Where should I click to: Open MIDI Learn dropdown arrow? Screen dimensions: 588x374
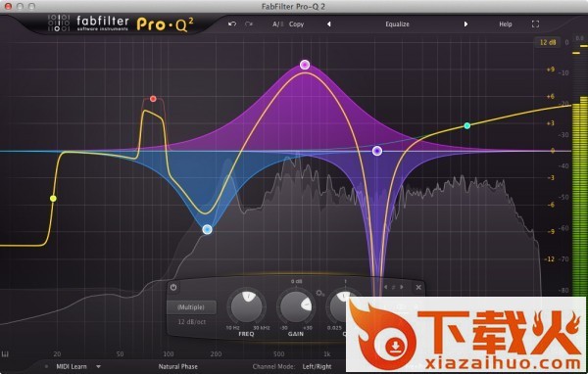[x=98, y=366]
